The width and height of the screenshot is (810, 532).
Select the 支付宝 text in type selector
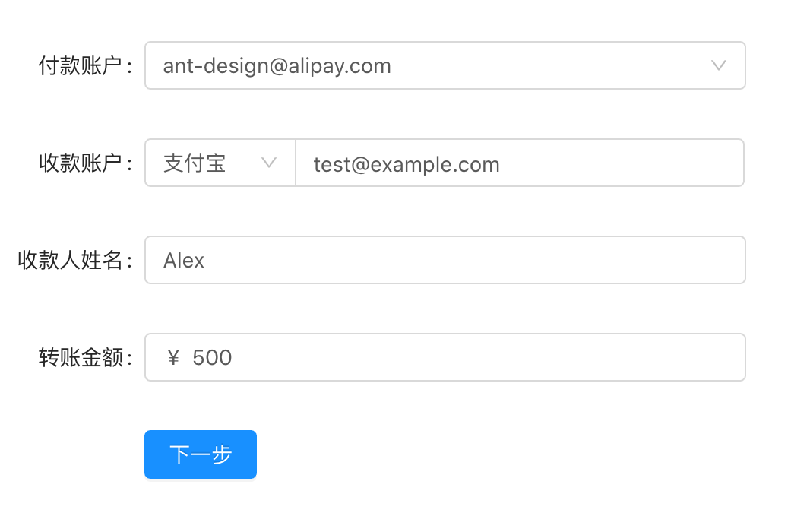[x=195, y=163]
